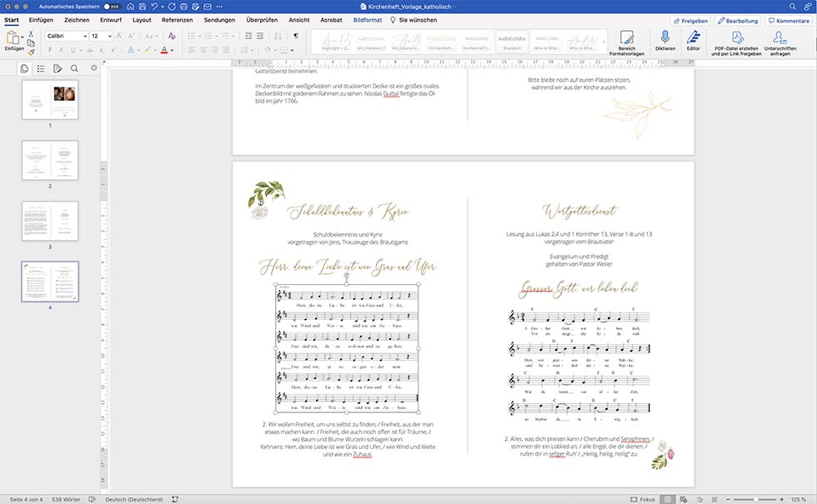Expand the undo history arrow
Viewport: 817px width, 504px height.
coord(163,7)
